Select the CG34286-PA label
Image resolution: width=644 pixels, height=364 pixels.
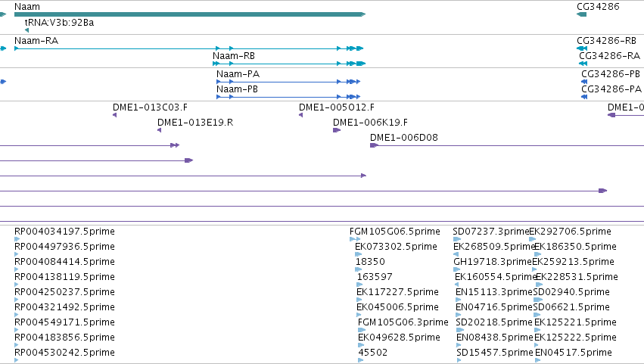[x=611, y=89]
